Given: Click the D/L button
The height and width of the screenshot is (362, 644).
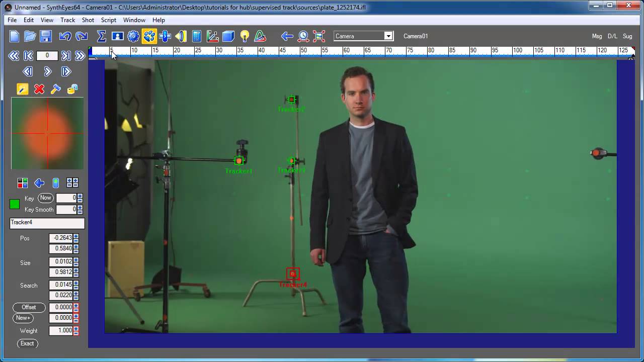Looking at the screenshot, I should (x=612, y=36).
